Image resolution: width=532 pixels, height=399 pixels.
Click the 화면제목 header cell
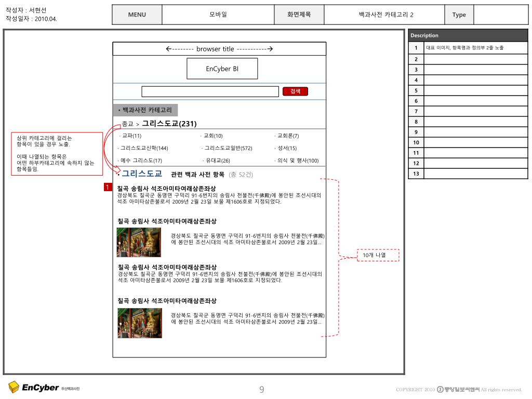click(x=299, y=15)
